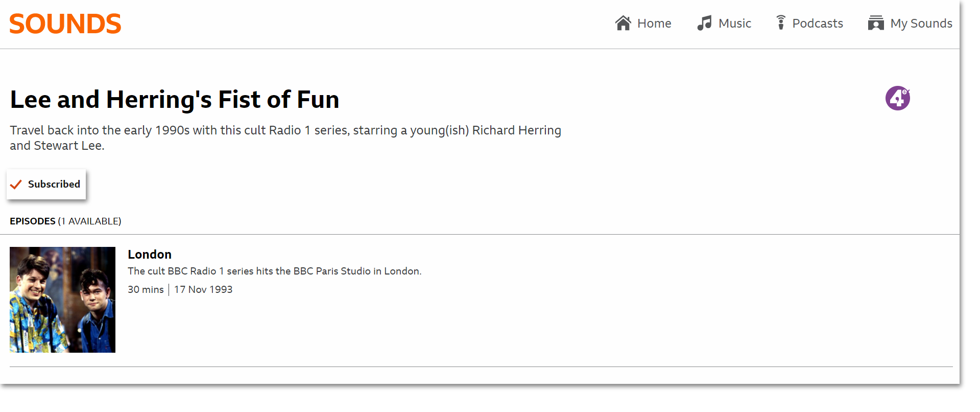
Task: Open the London episode
Action: [150, 254]
